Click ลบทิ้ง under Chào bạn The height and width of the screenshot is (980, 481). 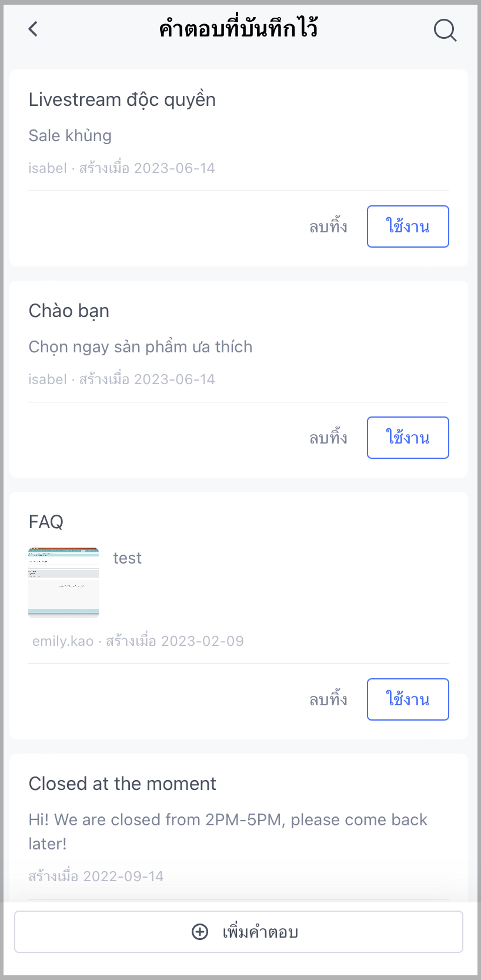[x=328, y=438]
